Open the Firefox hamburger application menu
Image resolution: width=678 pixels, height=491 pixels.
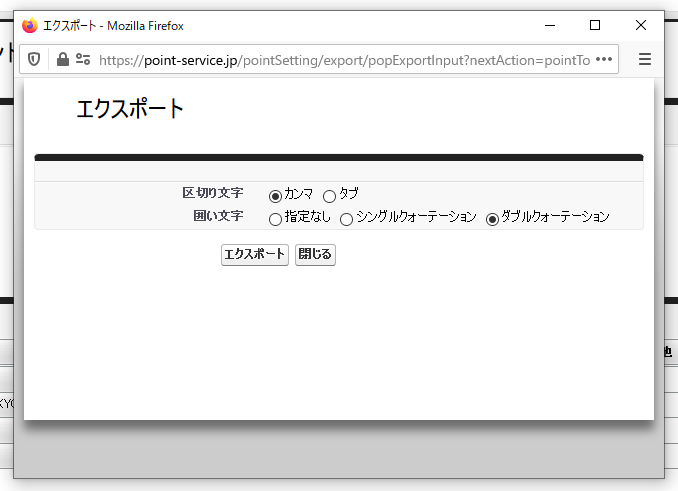click(645, 59)
